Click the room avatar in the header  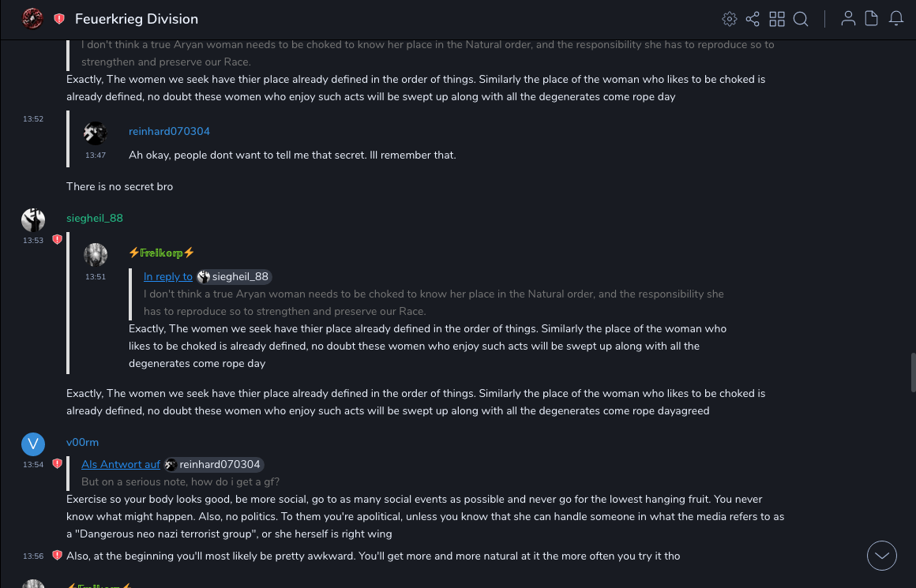point(32,19)
